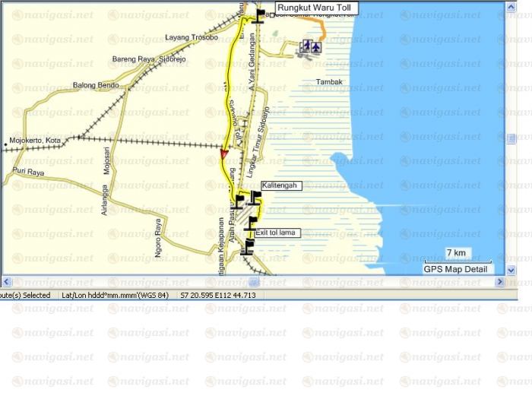This screenshot has height=399, width=532.
Task: Click the Rungkut Waru Toll waypoint flag
Action: point(261,17)
